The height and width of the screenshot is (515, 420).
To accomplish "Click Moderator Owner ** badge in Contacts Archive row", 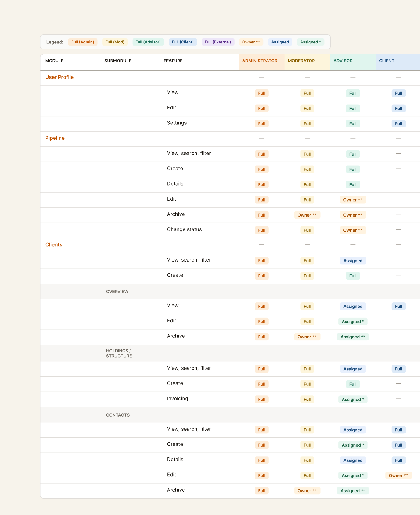I will coord(307,491).
